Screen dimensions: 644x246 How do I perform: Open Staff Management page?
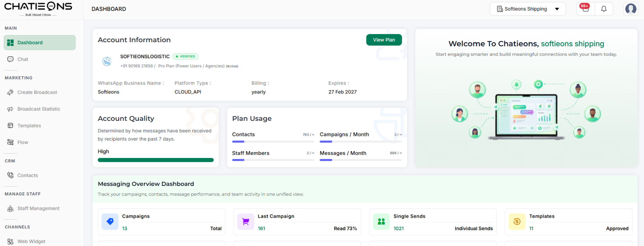[38, 209]
